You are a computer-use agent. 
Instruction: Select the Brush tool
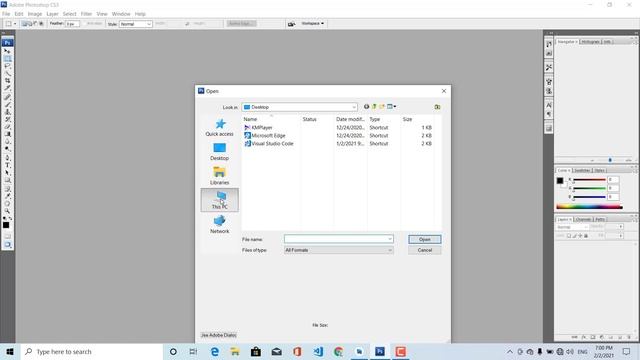click(x=7, y=104)
